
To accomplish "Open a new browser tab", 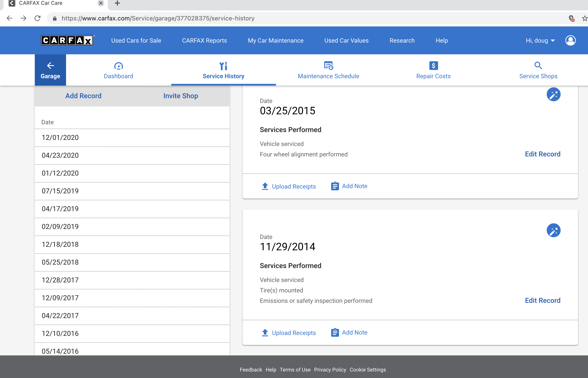I will pyautogui.click(x=117, y=3).
